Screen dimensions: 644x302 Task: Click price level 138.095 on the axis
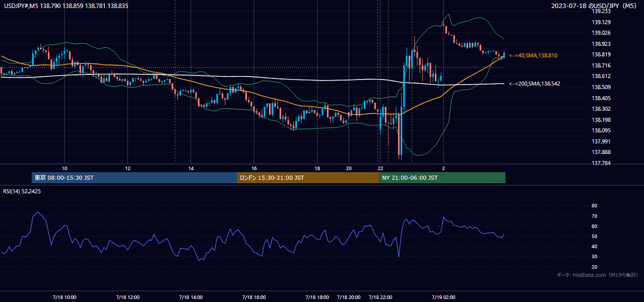click(x=602, y=130)
